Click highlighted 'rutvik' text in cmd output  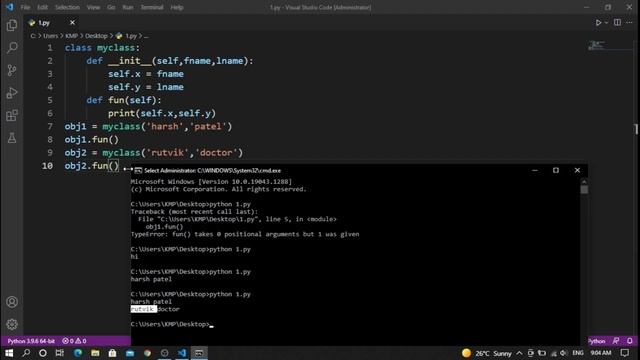(143, 309)
